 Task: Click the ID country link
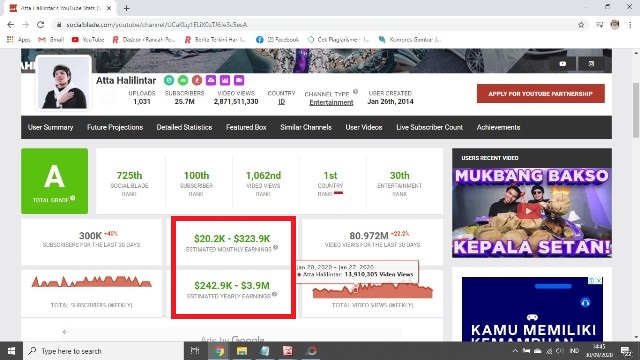(281, 102)
